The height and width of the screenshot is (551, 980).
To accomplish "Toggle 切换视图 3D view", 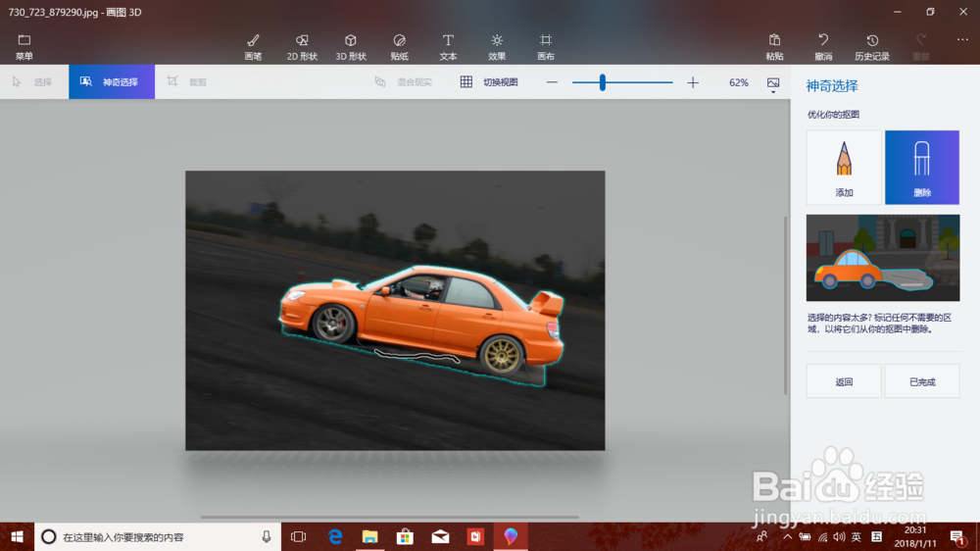I will coord(489,82).
